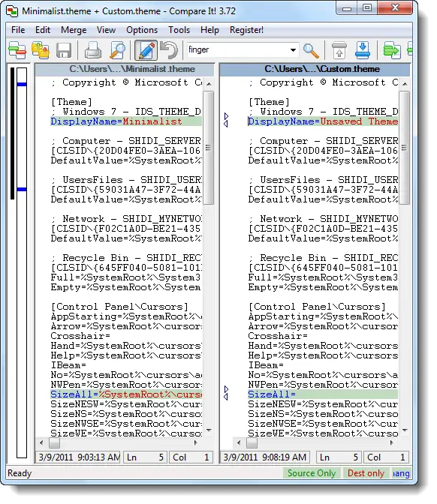The image size is (437, 504).
Task: Click right merge arrow beside SizeAll line
Action: pos(226,389)
